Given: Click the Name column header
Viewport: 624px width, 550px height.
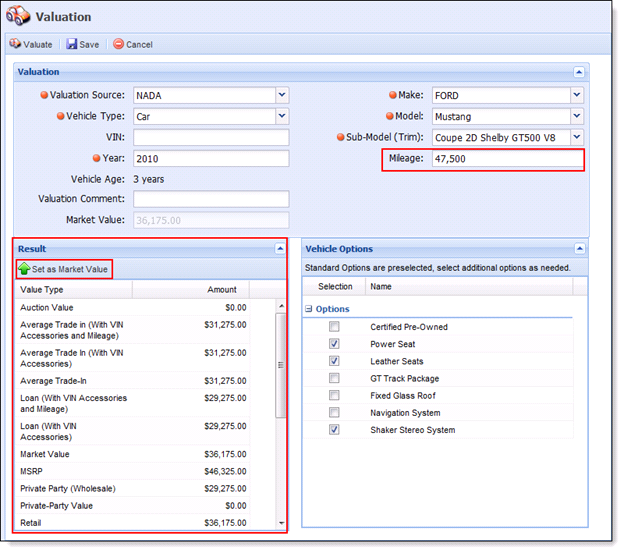Looking at the screenshot, I should click(469, 287).
